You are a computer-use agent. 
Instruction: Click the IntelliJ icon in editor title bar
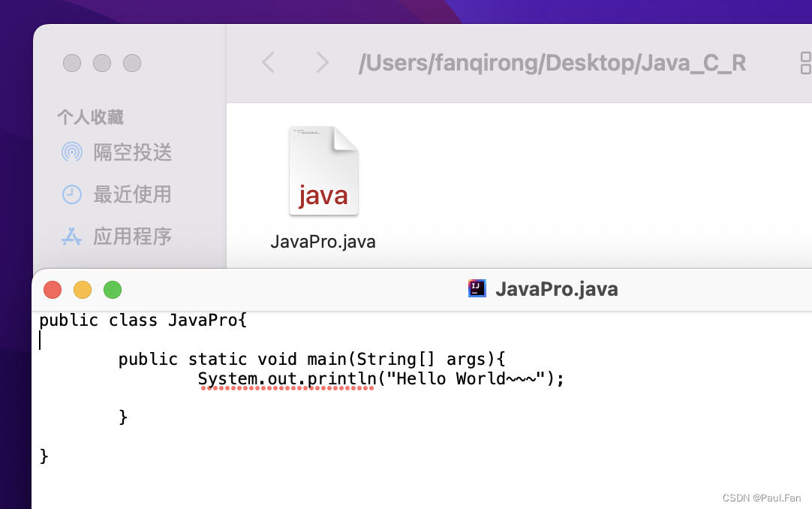click(477, 288)
